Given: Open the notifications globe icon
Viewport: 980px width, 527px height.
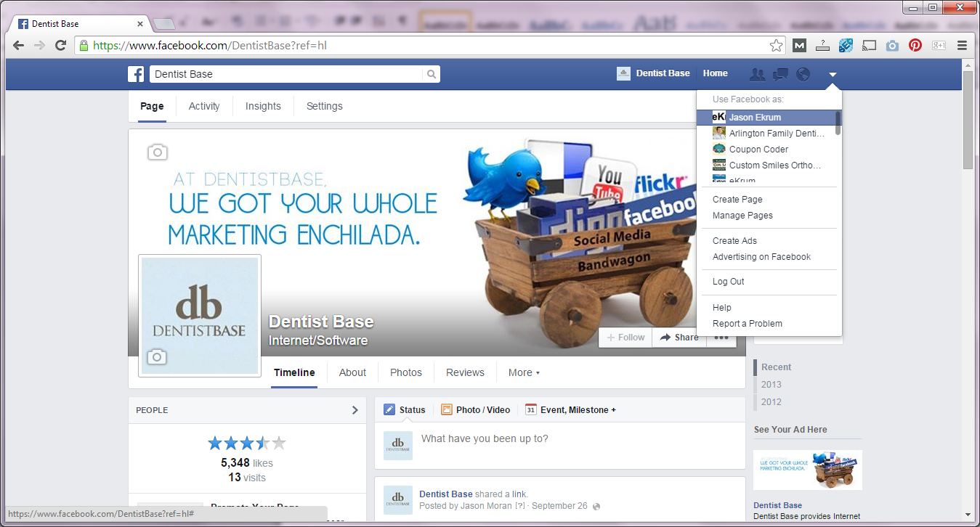Looking at the screenshot, I should [x=803, y=73].
